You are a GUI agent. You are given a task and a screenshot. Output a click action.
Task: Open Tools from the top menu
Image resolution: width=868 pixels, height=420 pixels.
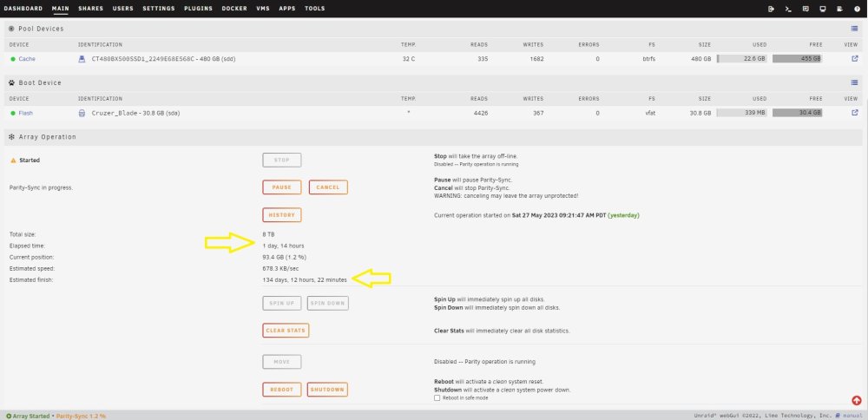(x=315, y=9)
